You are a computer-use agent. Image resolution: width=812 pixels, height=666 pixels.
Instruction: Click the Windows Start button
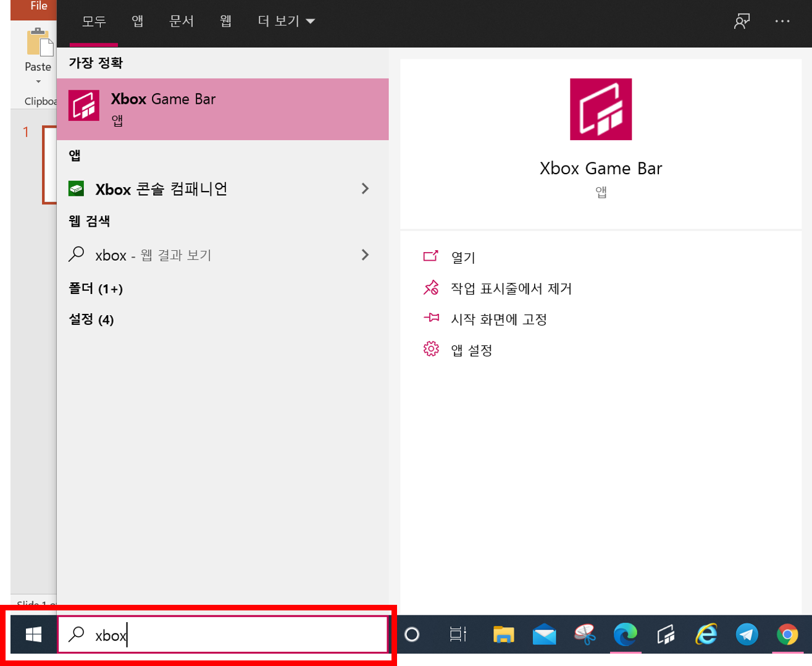point(33,634)
